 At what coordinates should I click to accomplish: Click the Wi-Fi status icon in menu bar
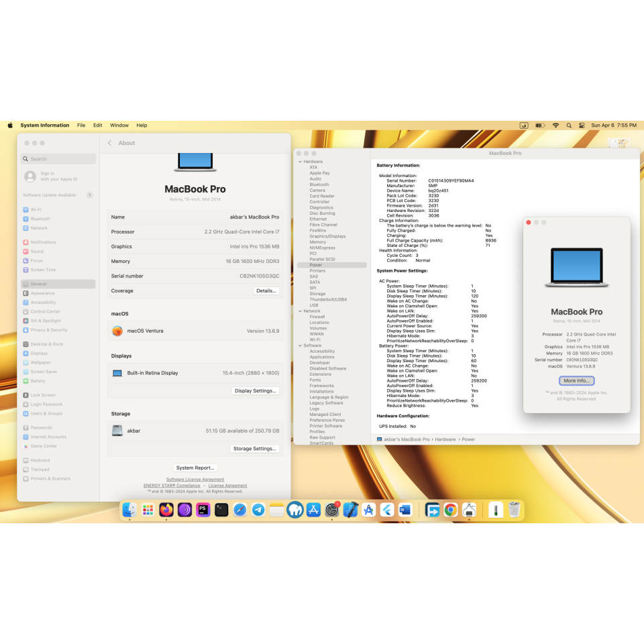[555, 125]
